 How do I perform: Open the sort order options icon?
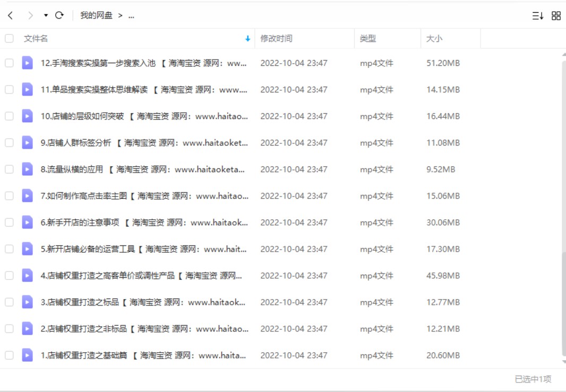click(538, 15)
